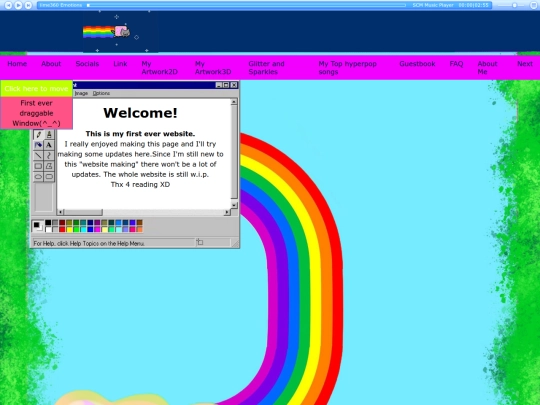The image size is (540, 405).
Task: Select the Polygon tool
Action: click(x=49, y=166)
